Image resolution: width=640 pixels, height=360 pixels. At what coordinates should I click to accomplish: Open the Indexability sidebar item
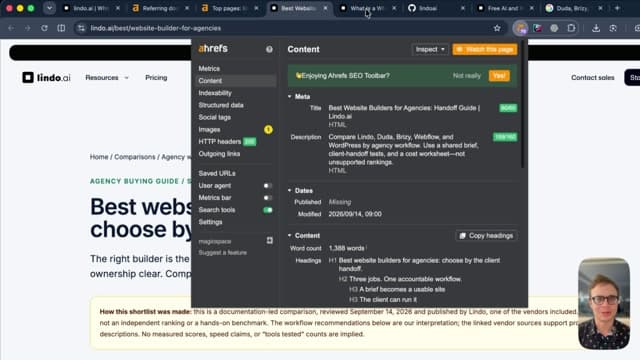tap(215, 93)
